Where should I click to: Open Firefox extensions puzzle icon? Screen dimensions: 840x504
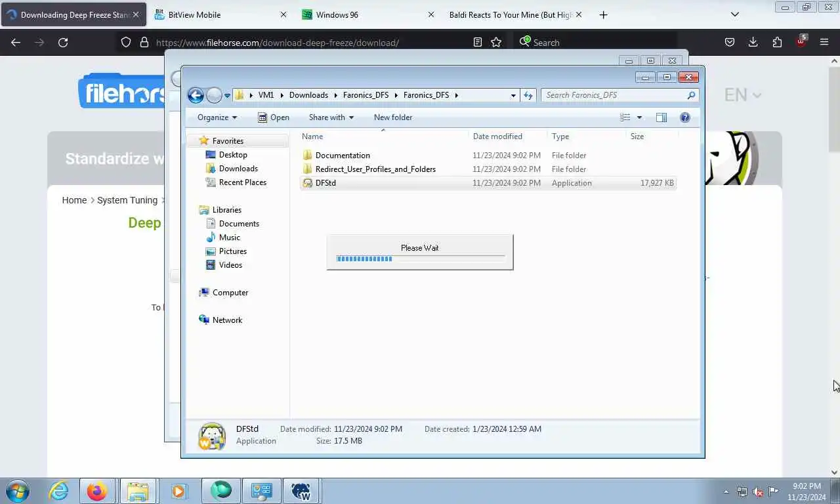(x=777, y=42)
